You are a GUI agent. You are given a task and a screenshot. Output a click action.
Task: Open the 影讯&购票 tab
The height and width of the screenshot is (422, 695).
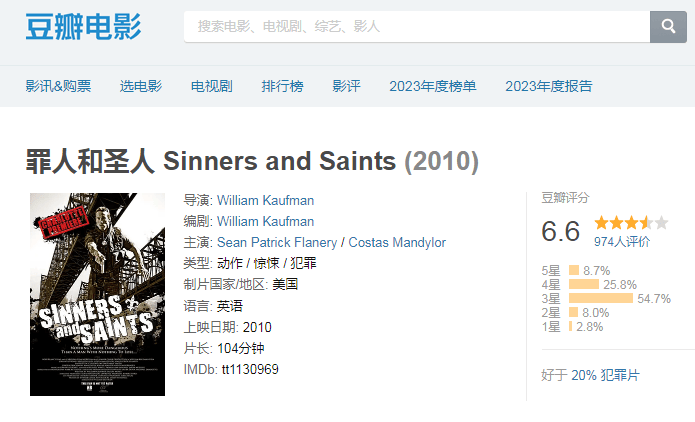[58, 86]
